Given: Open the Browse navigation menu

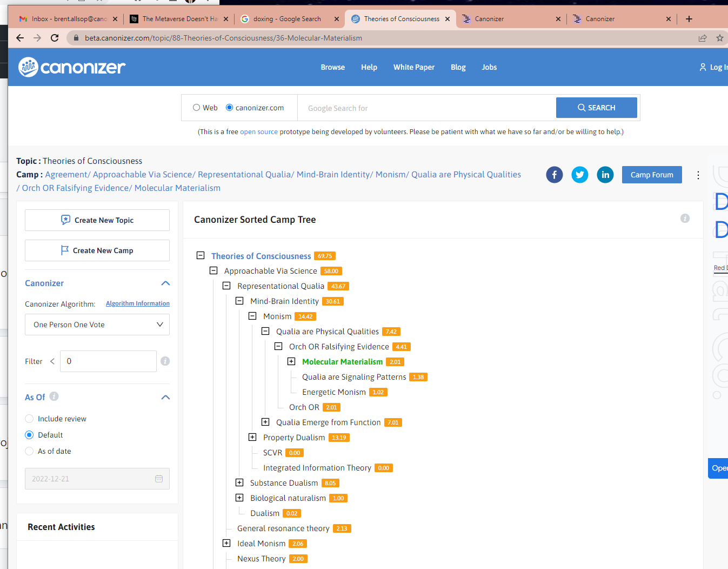Looking at the screenshot, I should [332, 67].
